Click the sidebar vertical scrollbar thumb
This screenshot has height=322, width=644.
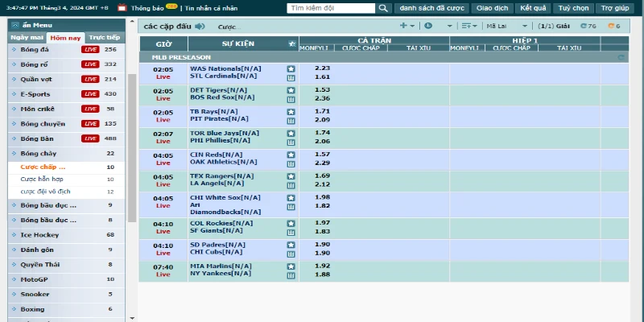(132, 148)
